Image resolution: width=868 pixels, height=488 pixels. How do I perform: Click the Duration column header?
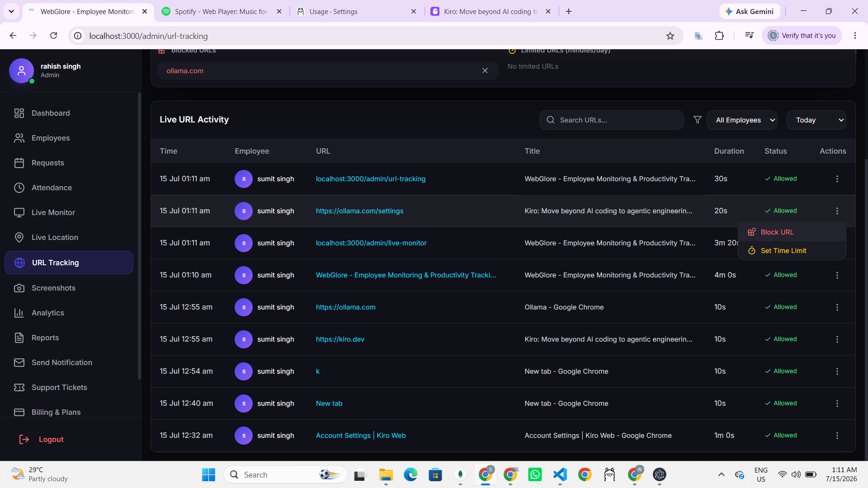click(x=729, y=151)
